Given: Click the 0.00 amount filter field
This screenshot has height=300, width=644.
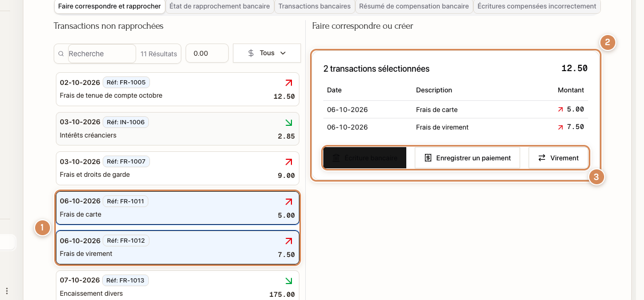Looking at the screenshot, I should tap(207, 54).
